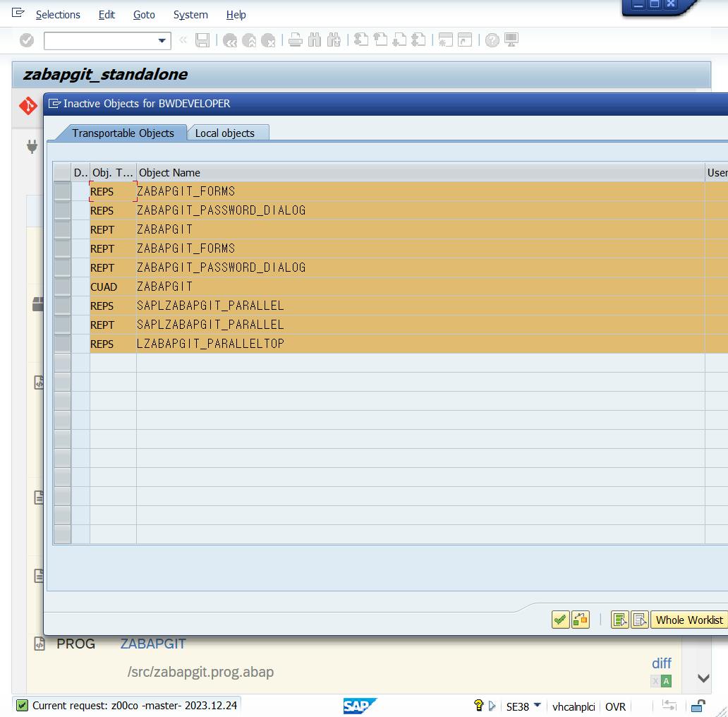Open the Edit menu
This screenshot has height=717, width=728.
click(107, 15)
